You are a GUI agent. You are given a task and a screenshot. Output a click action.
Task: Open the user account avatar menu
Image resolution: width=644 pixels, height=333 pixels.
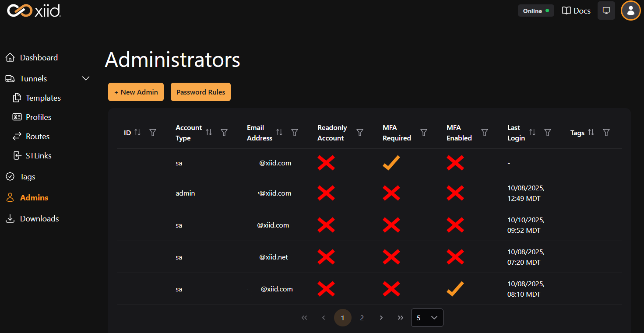tap(630, 11)
